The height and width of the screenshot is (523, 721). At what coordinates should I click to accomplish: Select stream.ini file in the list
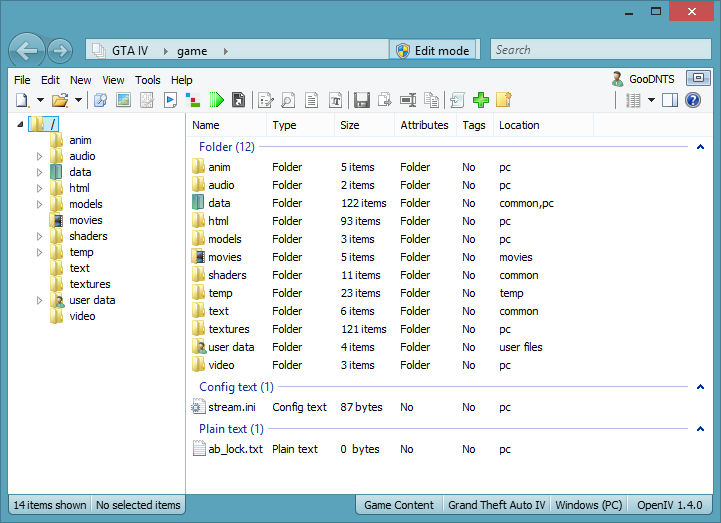229,407
